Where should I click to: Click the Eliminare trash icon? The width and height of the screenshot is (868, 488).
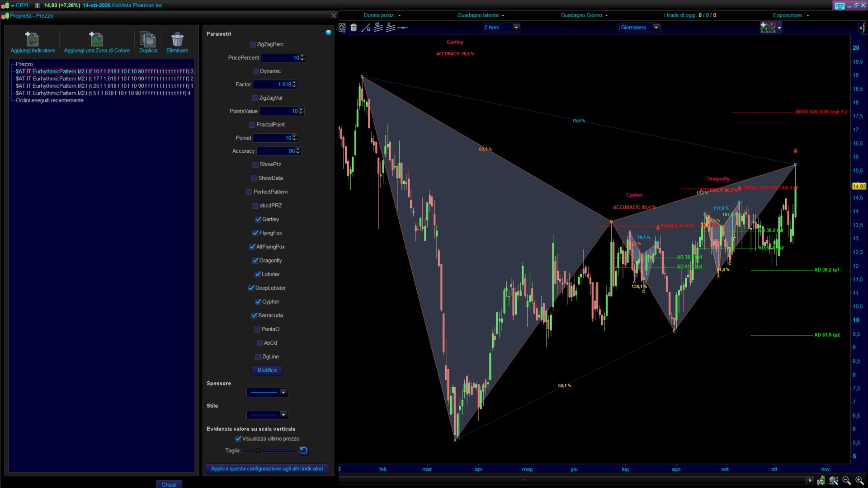[x=177, y=39]
